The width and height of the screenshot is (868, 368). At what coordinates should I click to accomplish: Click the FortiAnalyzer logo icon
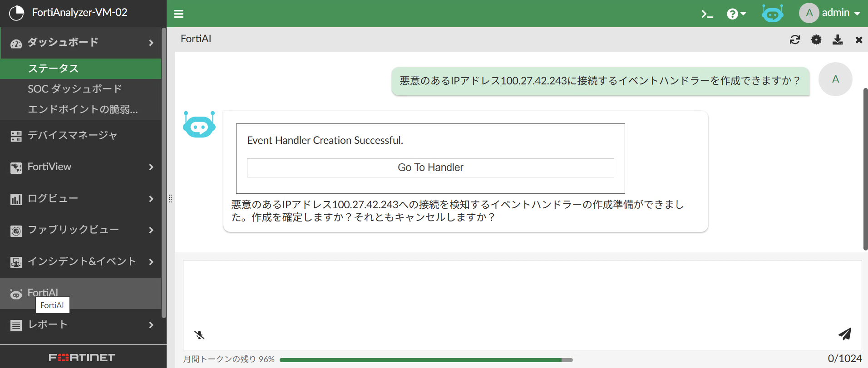click(x=17, y=13)
